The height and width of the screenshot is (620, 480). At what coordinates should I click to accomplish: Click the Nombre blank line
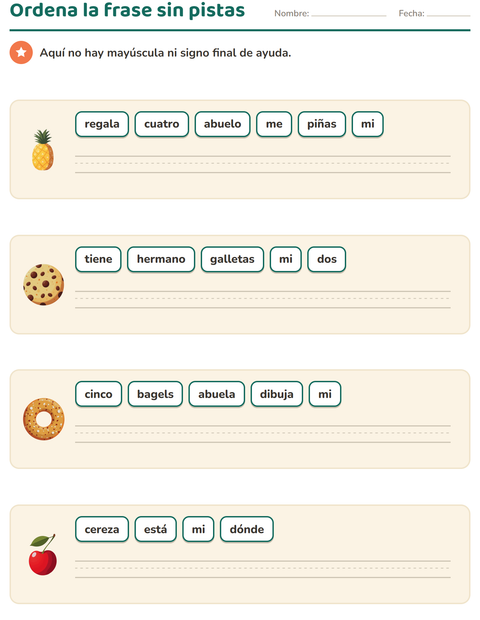point(349,15)
